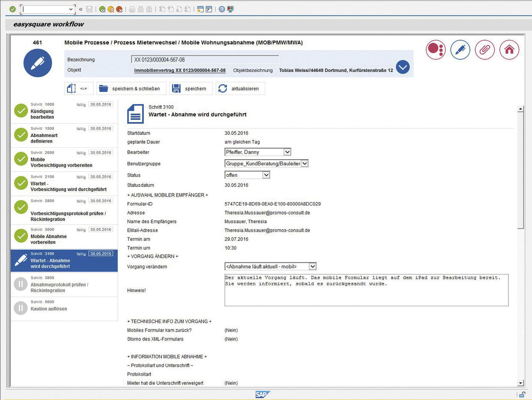The width and height of the screenshot is (532, 400).
Task: Click the speichern & schließen button
Action: pos(131,88)
